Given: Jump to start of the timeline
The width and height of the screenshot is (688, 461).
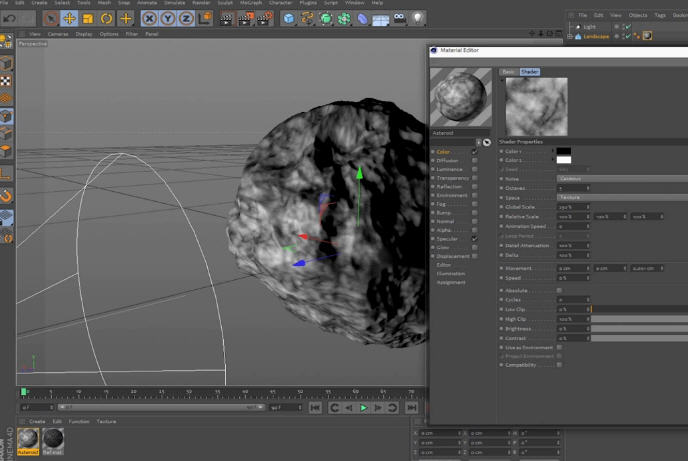Looking at the screenshot, I should pos(315,408).
